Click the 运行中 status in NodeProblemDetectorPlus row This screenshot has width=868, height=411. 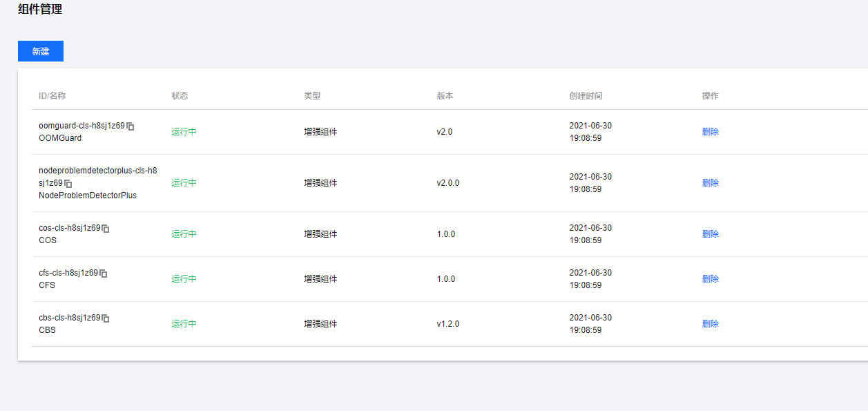pos(184,182)
